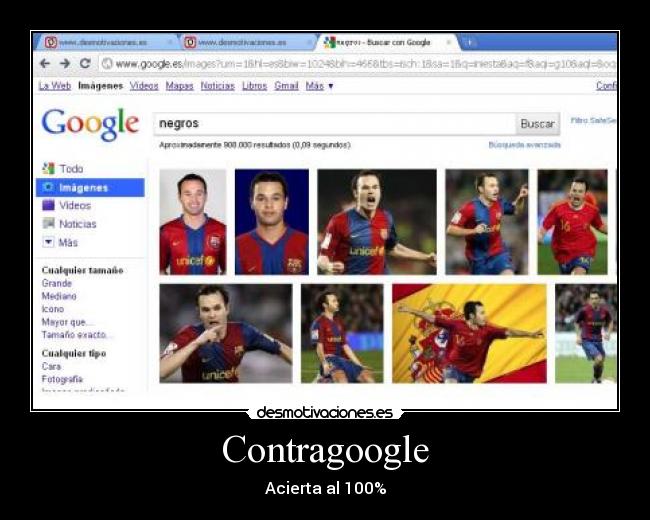This screenshot has height=520, width=650.
Task: Select 'Imágenes' in left sidebar
Action: coord(90,187)
